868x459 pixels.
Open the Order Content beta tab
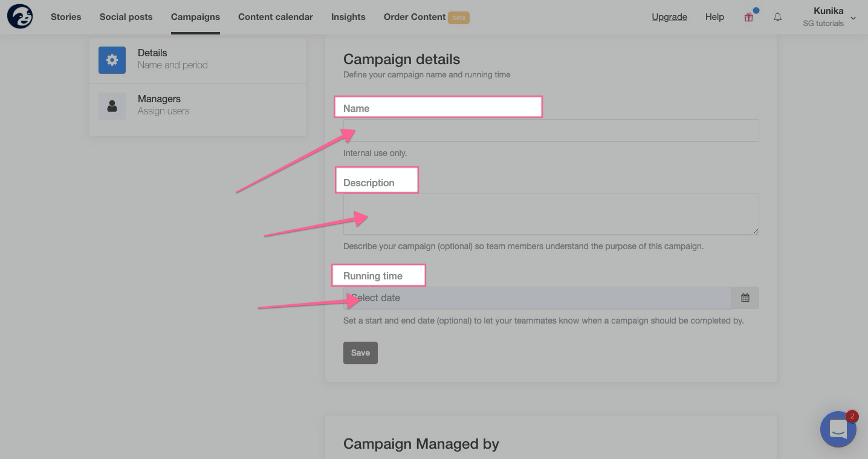(x=426, y=17)
